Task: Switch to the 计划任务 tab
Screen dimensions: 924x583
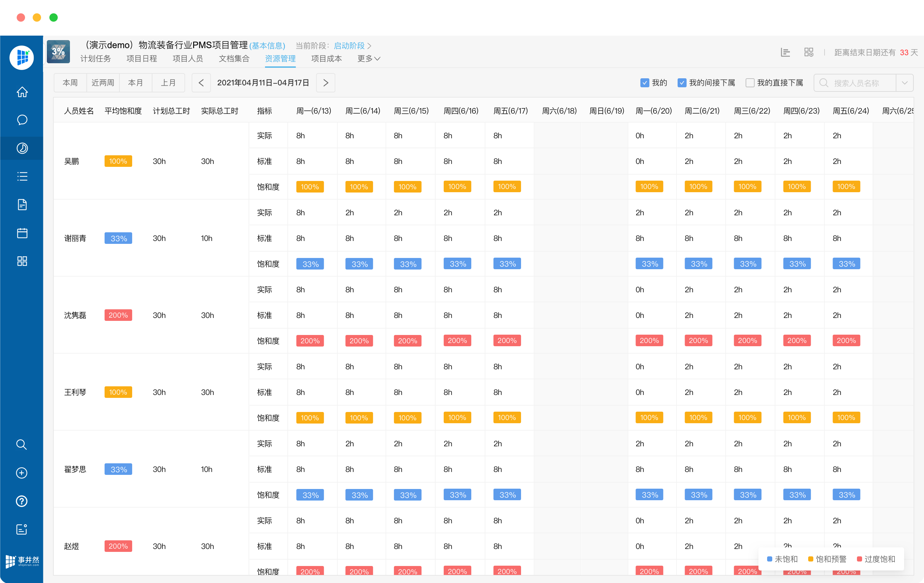Action: pos(96,59)
